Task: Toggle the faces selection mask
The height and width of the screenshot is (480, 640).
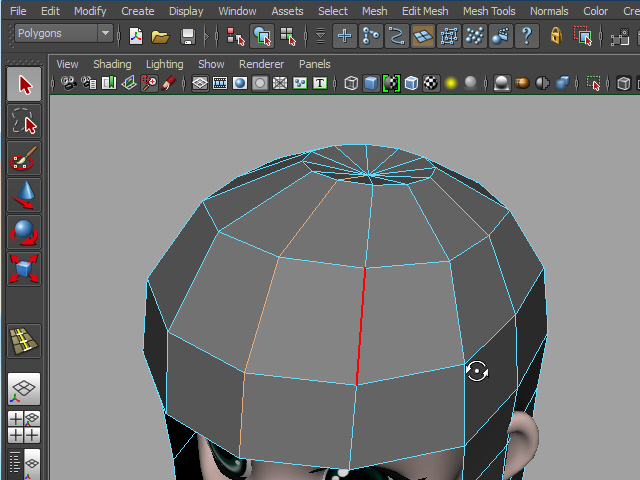Action: tap(423, 37)
